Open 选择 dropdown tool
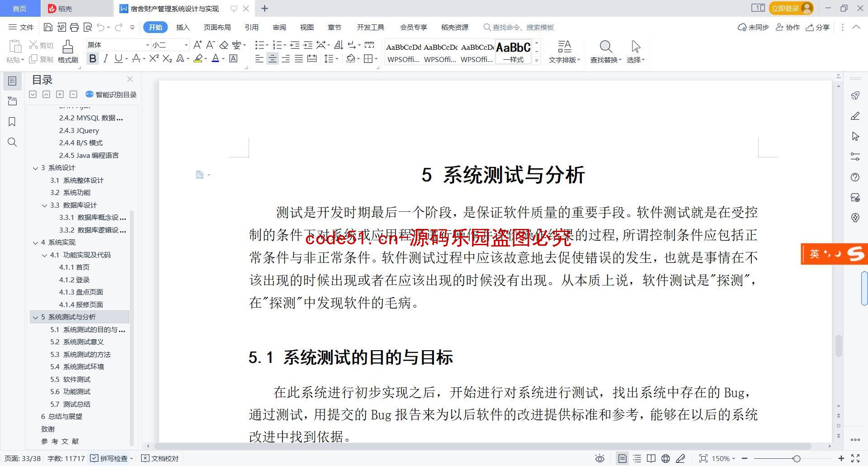The width and height of the screenshot is (868, 466). (x=636, y=52)
